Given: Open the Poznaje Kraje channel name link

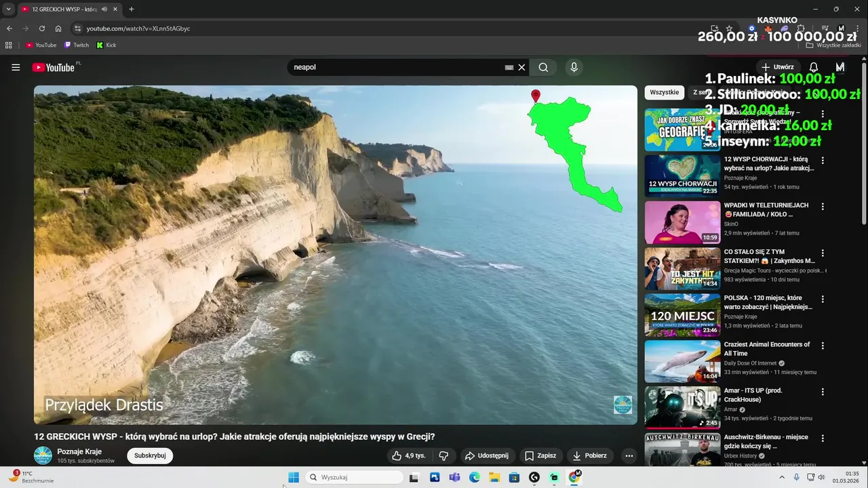Looking at the screenshot, I should tap(79, 451).
